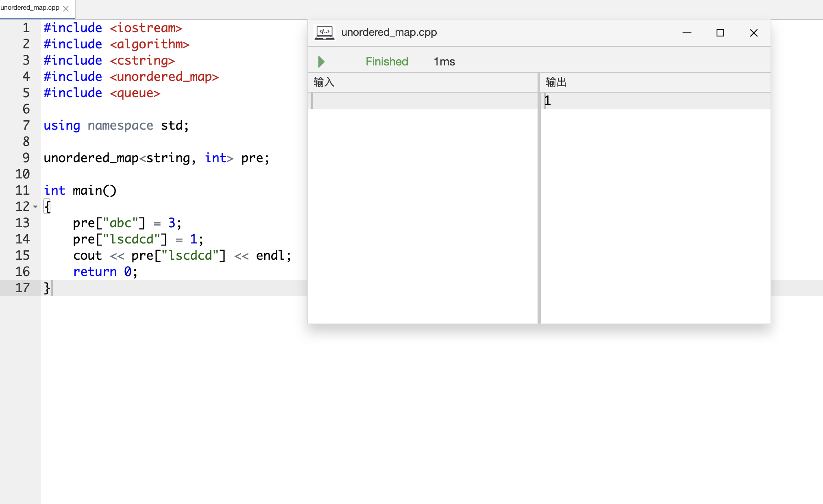Click the code icon in run window title

(x=324, y=33)
